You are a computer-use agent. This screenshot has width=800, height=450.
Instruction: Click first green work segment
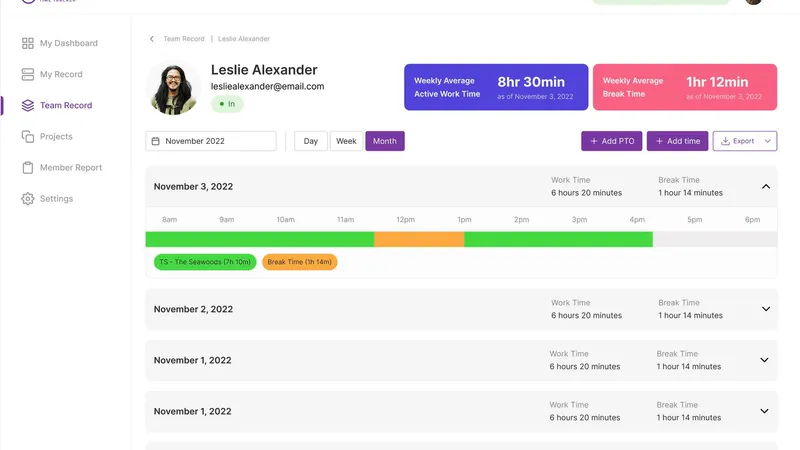click(260, 239)
